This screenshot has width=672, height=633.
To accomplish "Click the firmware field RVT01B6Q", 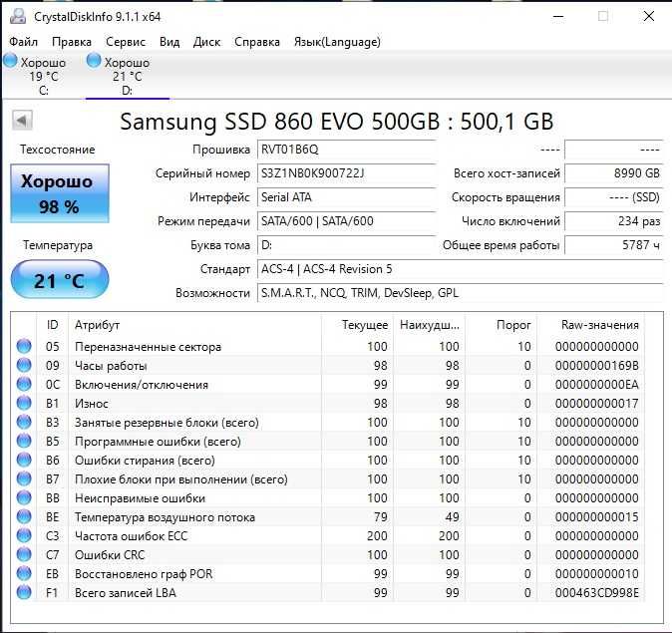I will (x=347, y=150).
